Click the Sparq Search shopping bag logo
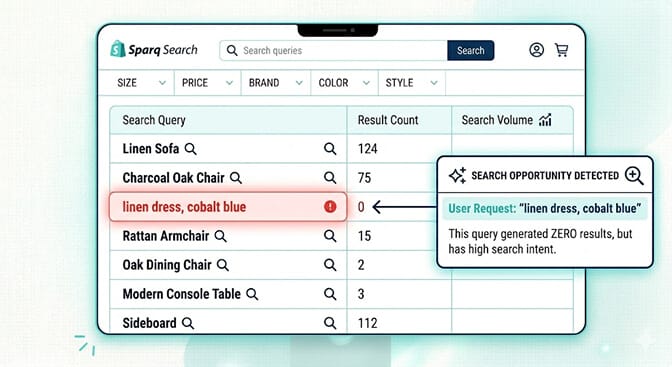 (x=118, y=49)
